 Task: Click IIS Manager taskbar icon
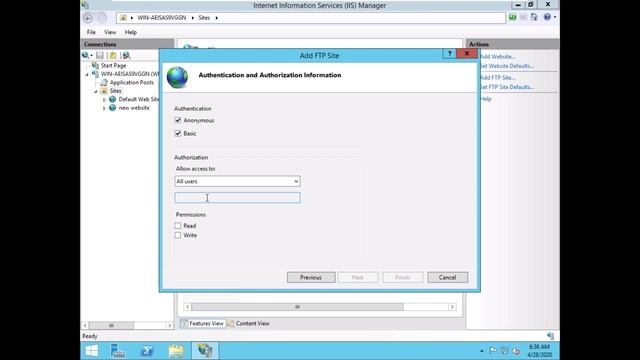click(x=205, y=351)
